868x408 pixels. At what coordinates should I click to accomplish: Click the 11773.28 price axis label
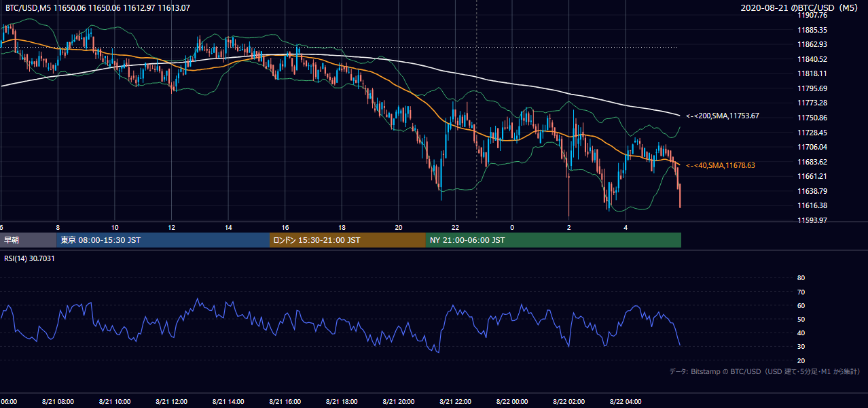(812, 103)
